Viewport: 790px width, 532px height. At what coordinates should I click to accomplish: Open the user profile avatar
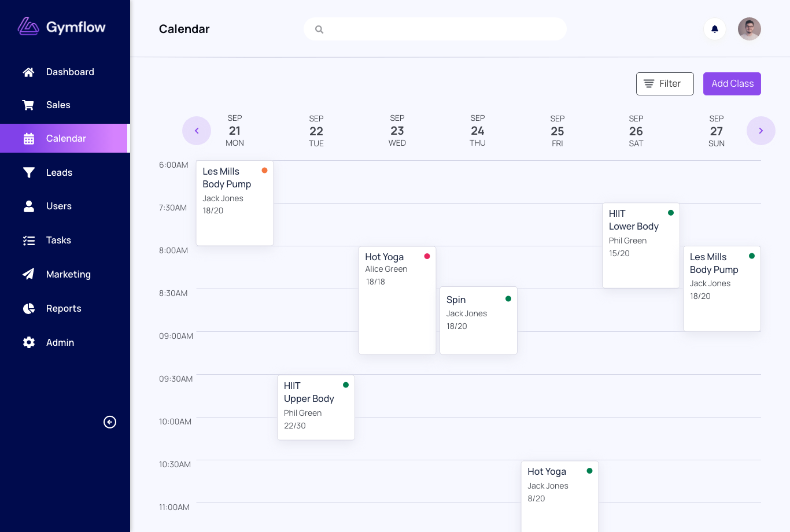(x=749, y=29)
